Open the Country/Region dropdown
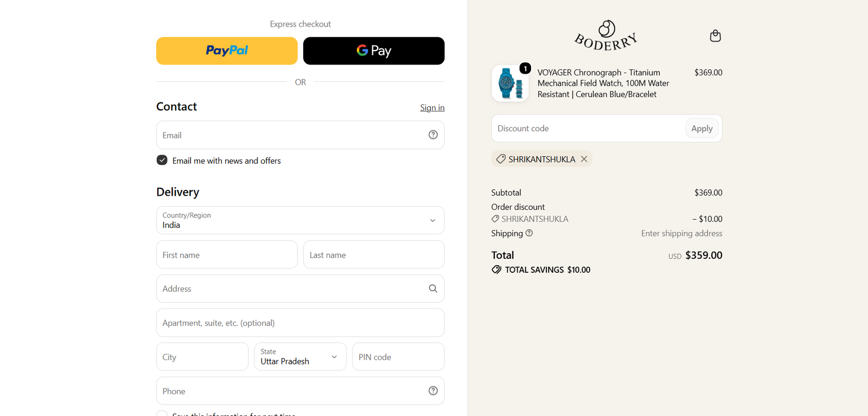The width and height of the screenshot is (868, 416). (x=301, y=220)
